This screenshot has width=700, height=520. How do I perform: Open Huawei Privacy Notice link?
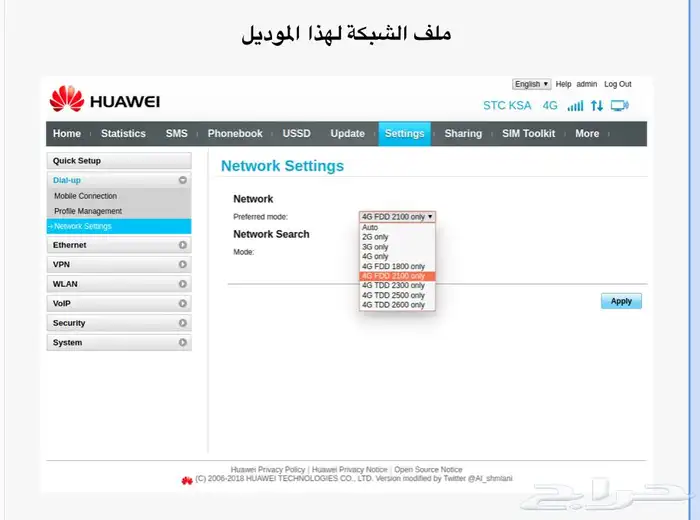350,470
